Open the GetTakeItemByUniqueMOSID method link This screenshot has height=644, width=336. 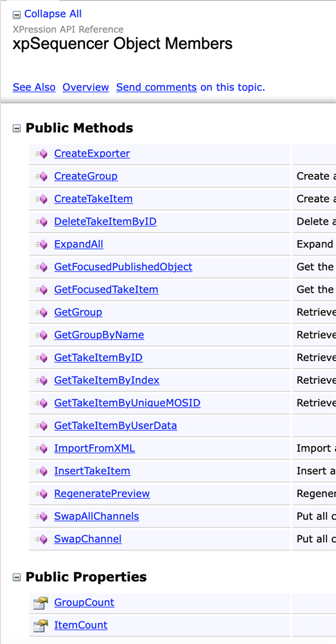127,403
